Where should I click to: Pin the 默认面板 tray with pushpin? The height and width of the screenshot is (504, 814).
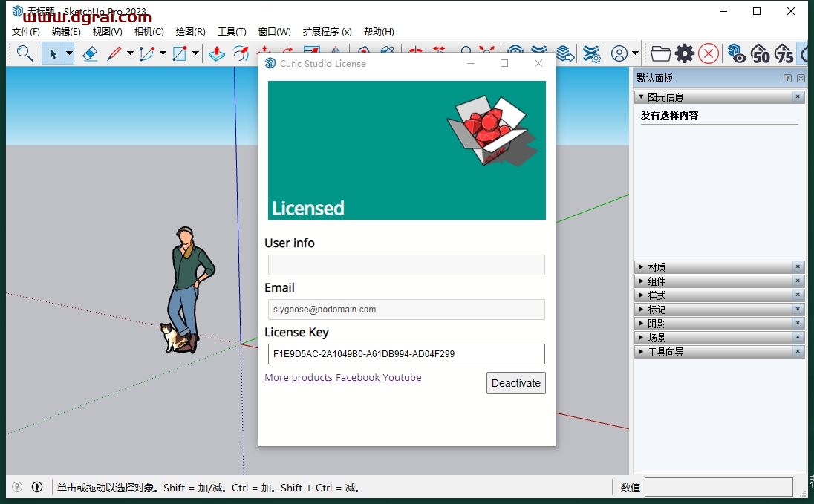coord(787,79)
